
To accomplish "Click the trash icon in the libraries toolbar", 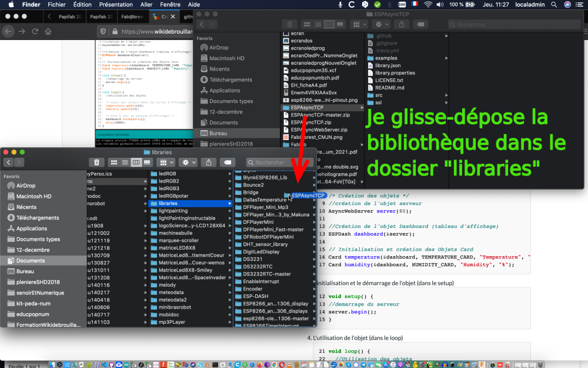I will pyautogui.click(x=97, y=164).
